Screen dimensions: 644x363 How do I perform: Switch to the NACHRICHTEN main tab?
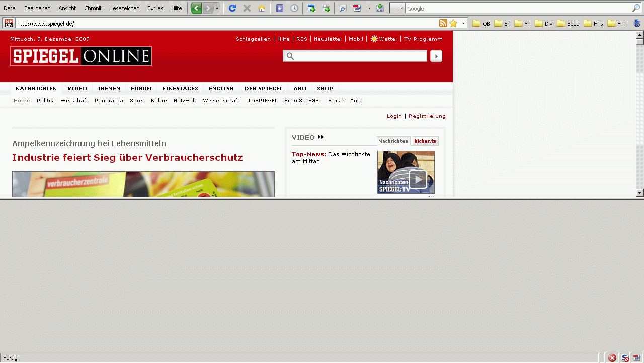(36, 89)
